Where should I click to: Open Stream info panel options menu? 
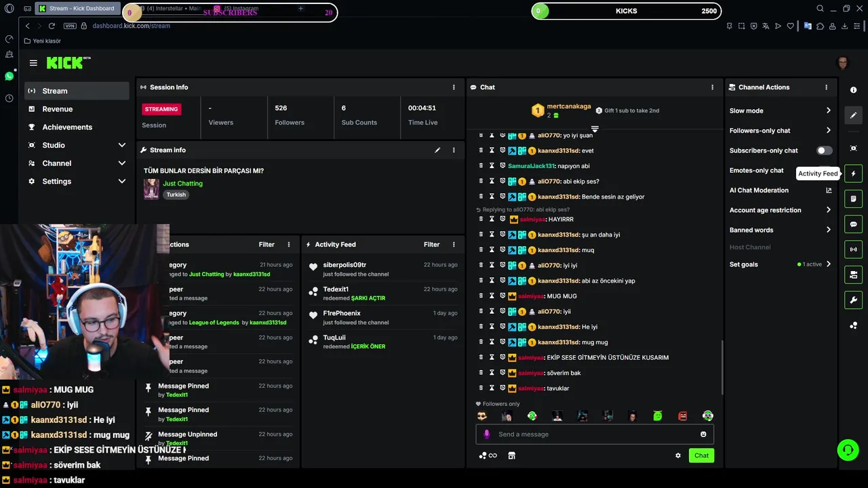click(x=454, y=150)
